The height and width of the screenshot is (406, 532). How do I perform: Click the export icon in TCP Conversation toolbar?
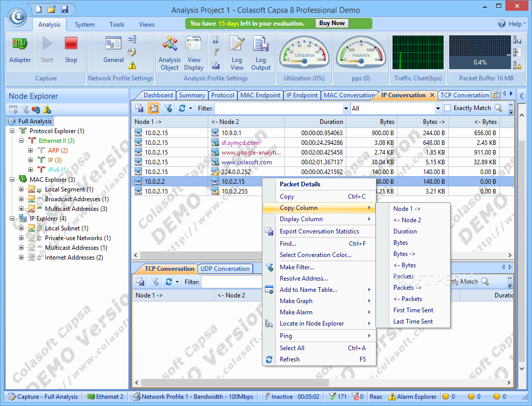[140, 282]
